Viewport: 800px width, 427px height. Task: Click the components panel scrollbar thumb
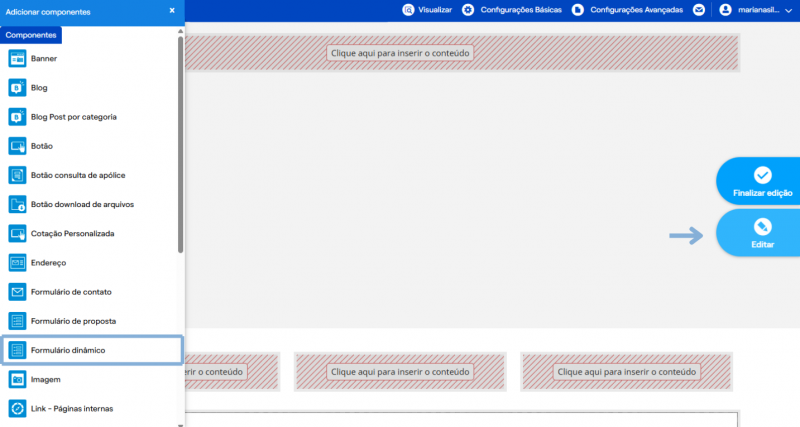(x=180, y=144)
